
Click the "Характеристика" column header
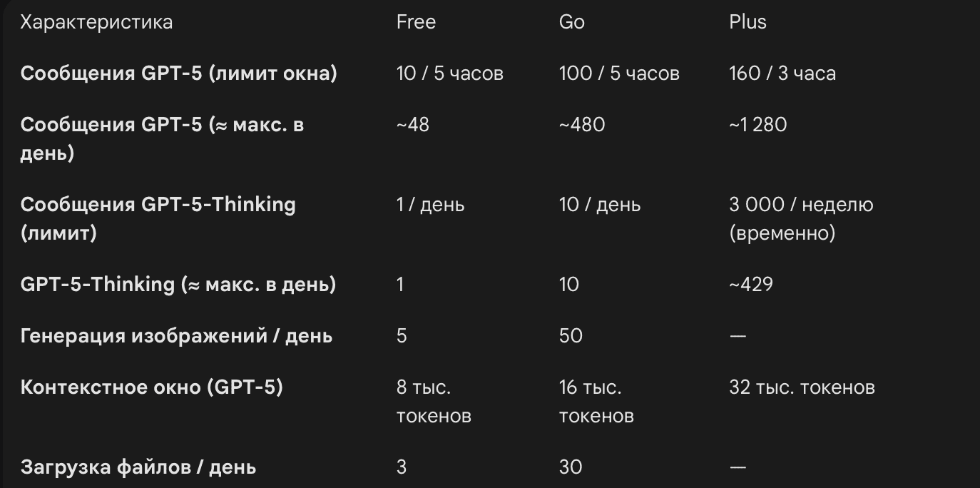click(x=96, y=22)
